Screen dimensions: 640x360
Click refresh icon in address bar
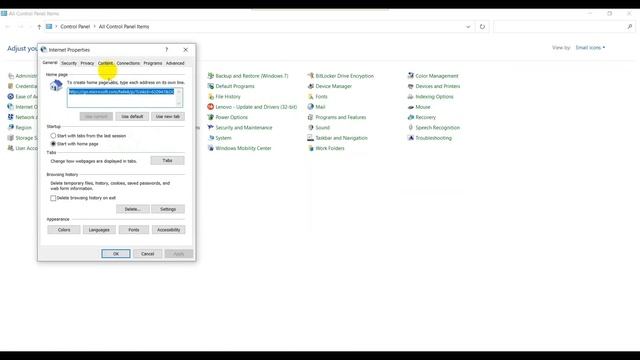click(x=482, y=27)
